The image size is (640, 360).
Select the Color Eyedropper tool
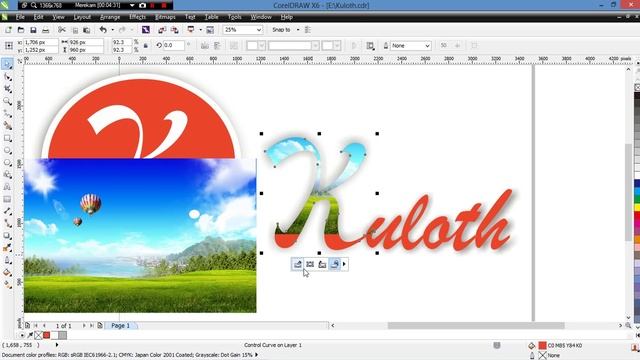click(x=7, y=248)
